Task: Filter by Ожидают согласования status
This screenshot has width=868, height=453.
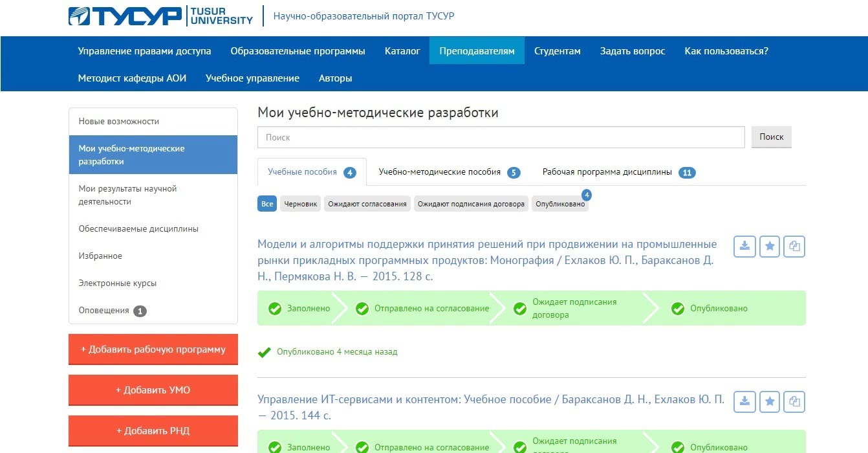Action: [367, 204]
